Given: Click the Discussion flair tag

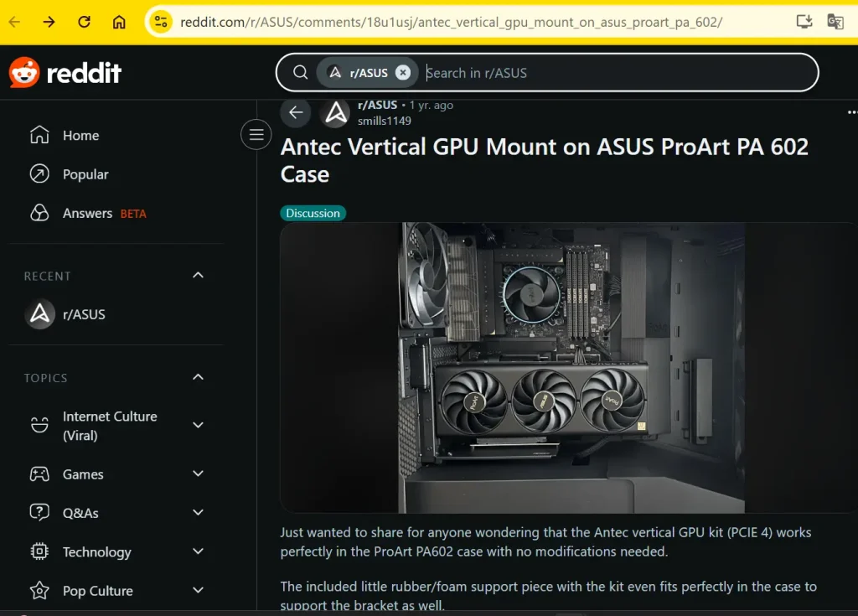Looking at the screenshot, I should point(313,213).
